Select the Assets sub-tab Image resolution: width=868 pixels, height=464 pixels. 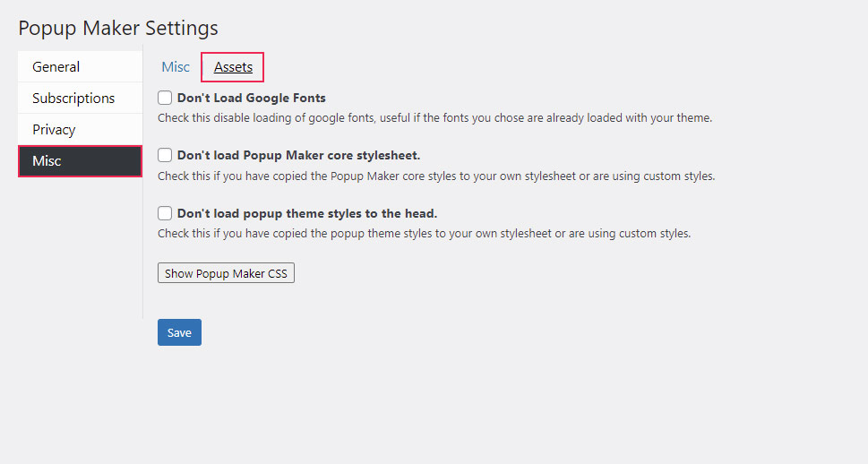(x=233, y=67)
